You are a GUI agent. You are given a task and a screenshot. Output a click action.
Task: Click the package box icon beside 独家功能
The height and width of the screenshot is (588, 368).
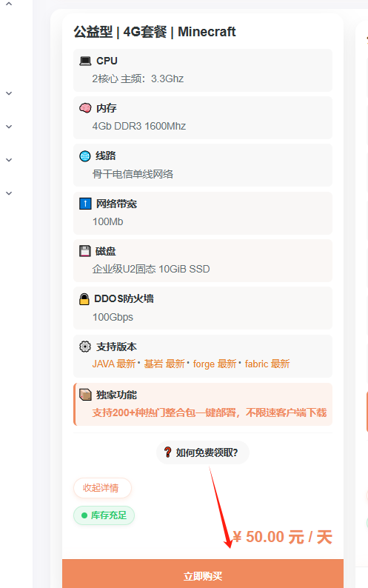[86, 395]
